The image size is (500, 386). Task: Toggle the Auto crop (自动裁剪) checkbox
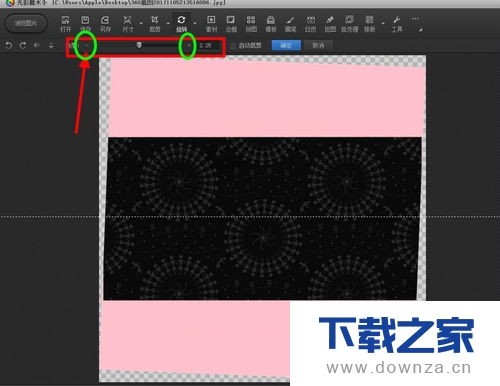coord(233,45)
